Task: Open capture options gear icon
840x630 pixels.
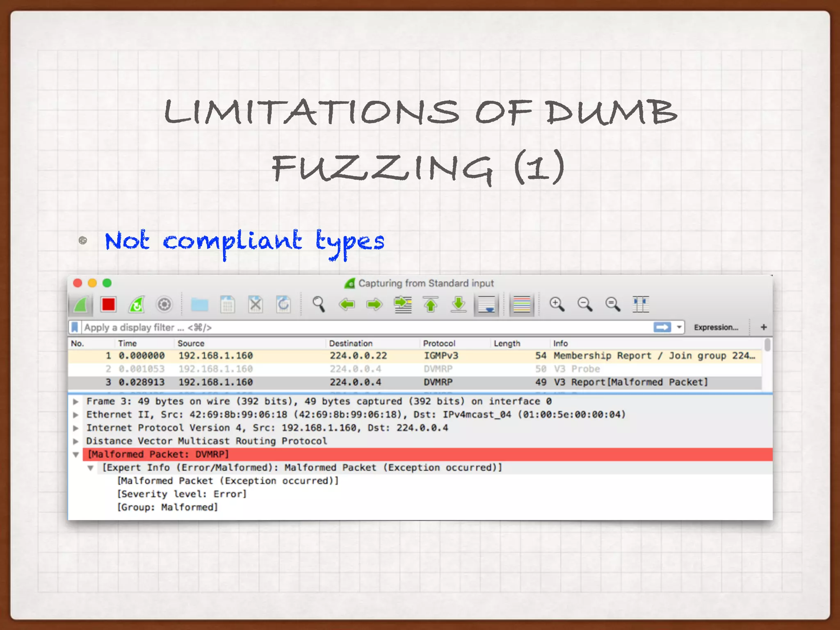Action: [x=164, y=305]
